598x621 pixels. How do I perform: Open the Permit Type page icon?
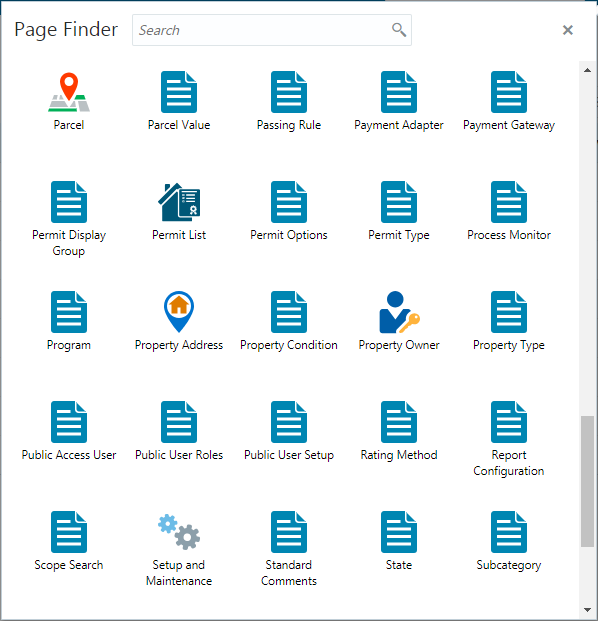pos(399,202)
